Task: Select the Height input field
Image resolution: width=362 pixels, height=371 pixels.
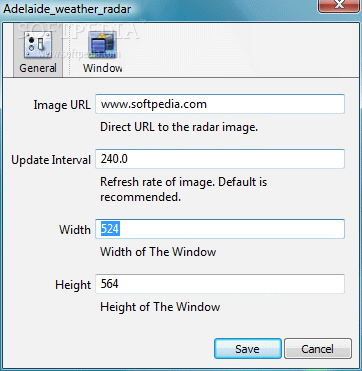Action: [220, 284]
